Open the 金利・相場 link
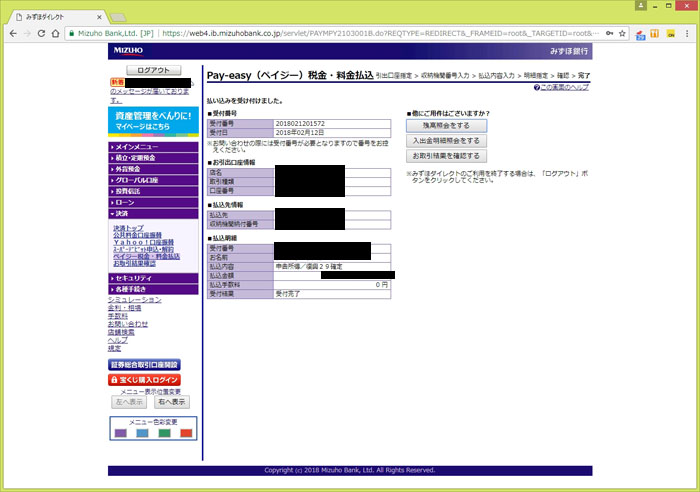 124,308
